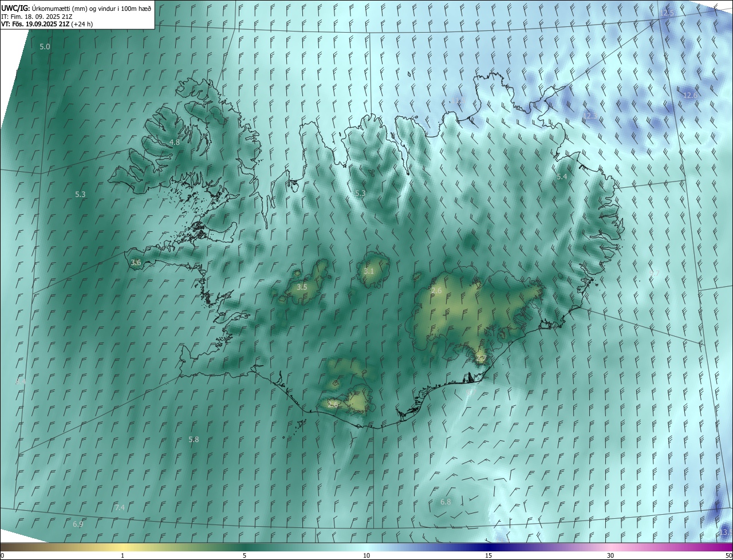Click the 3.1 value on the Hofsjökull glacier
Image resolution: width=733 pixels, height=560 pixels.
[368, 271]
